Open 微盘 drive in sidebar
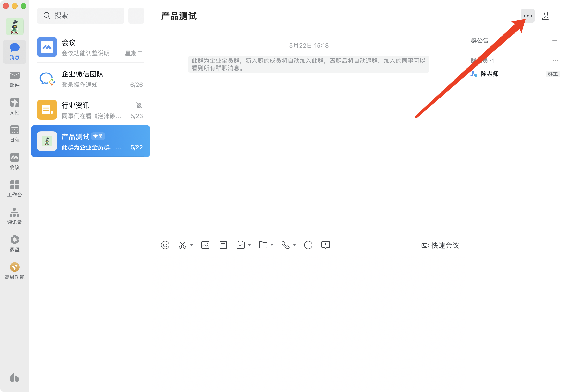 [x=14, y=244]
